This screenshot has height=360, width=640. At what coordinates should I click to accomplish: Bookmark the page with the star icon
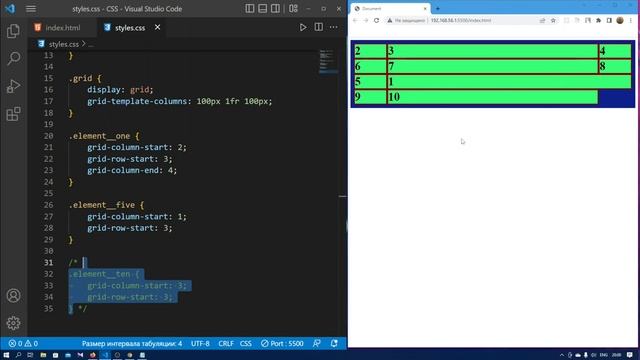coord(553,20)
